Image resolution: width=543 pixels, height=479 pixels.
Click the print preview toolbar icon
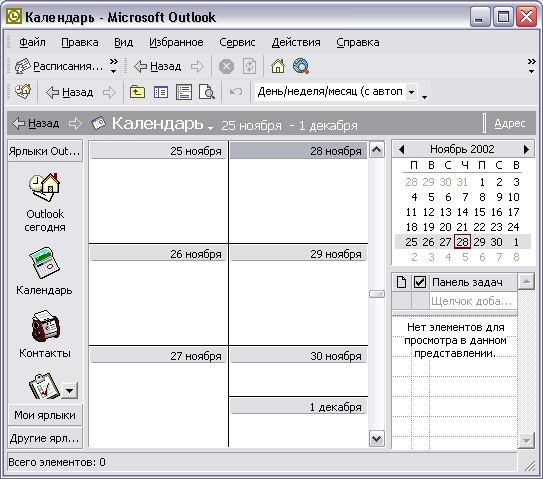coord(207,92)
